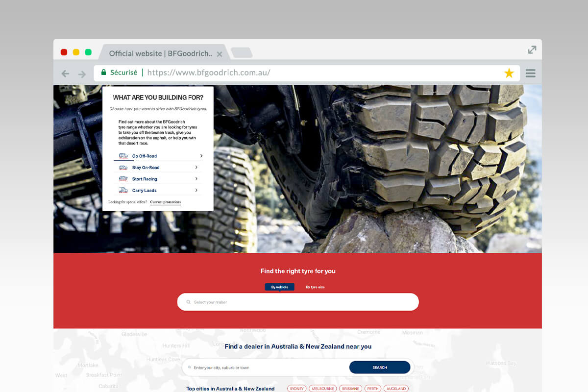Click the city, suburb or town field
Screen dimensions: 588x392
click(x=265, y=367)
